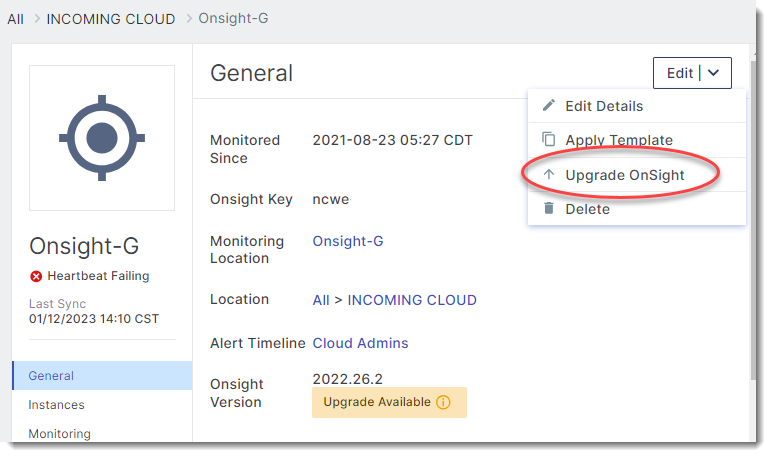
Task: Go to All in the breadcrumb
Action: click(15, 19)
